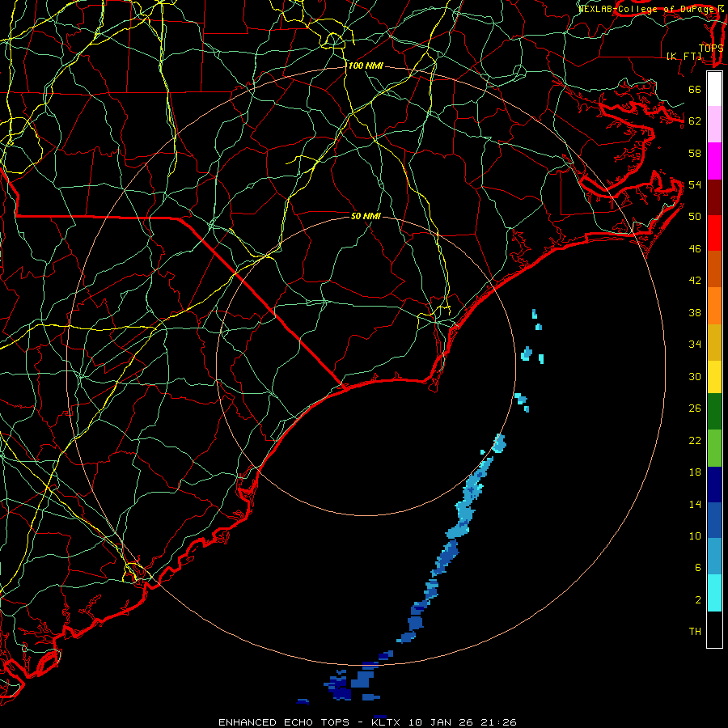
Task: Click the NEXLAB-College of DuPage credit text
Action: [x=650, y=8]
